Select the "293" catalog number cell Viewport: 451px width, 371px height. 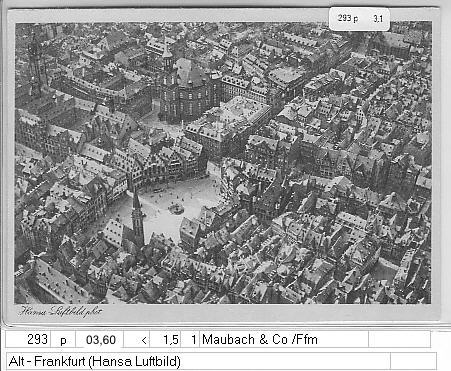pos(29,339)
